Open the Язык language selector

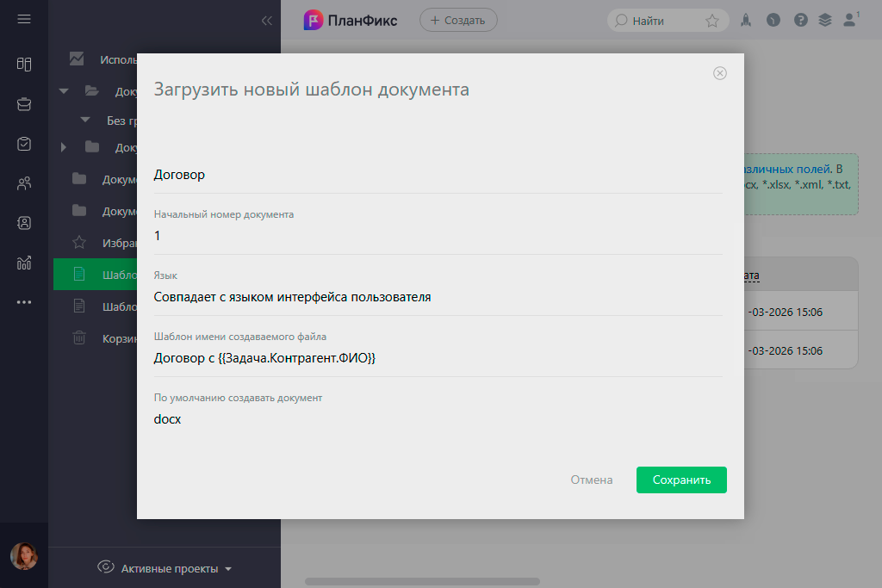438,298
